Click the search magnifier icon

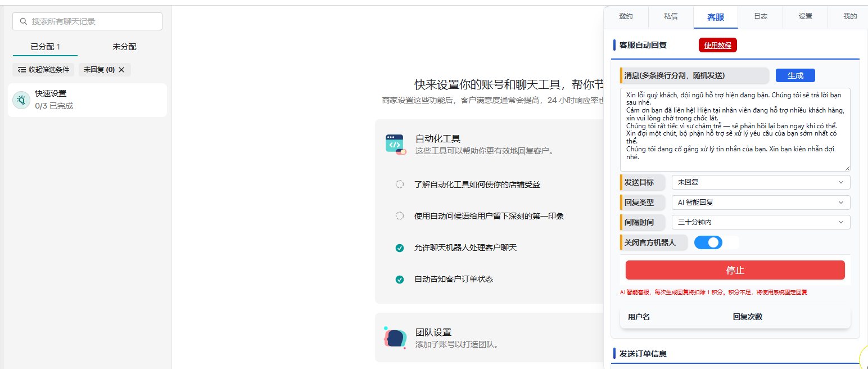[24, 21]
